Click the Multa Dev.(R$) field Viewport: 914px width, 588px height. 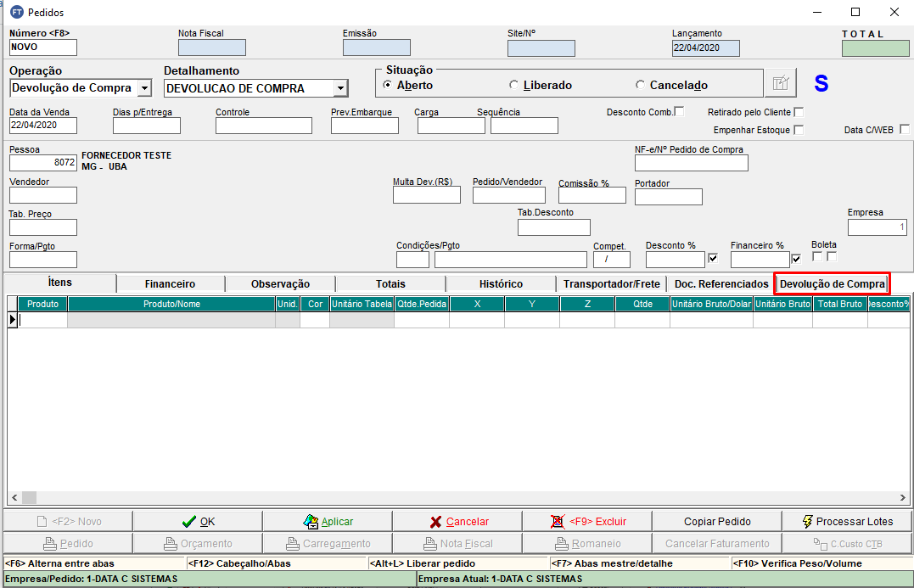427,195
